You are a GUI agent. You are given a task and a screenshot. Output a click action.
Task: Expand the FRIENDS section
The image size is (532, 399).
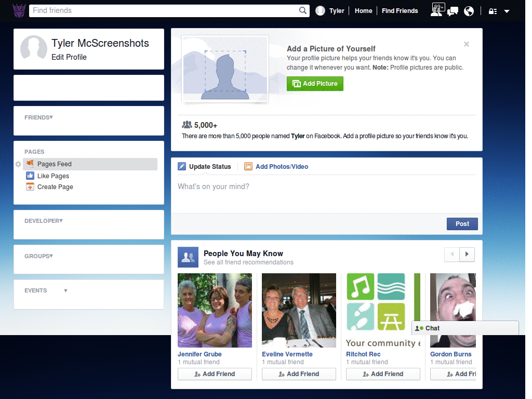coord(38,117)
